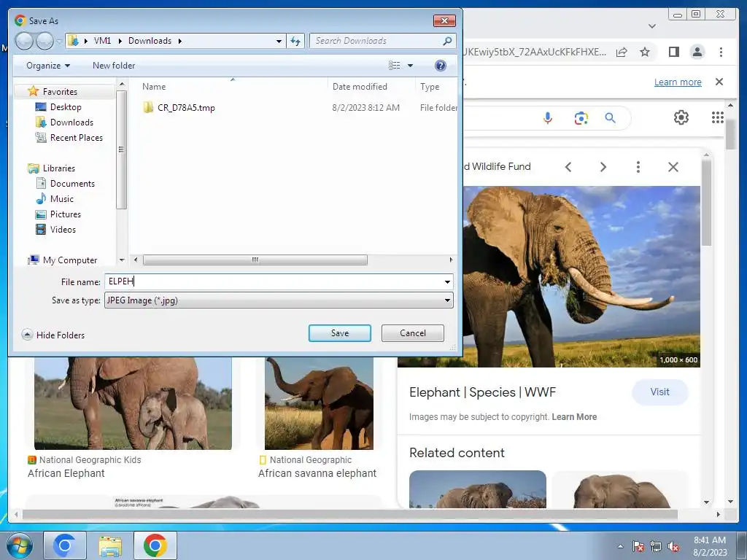
Task: Select My Computer in the navigation pane
Action: (70, 260)
